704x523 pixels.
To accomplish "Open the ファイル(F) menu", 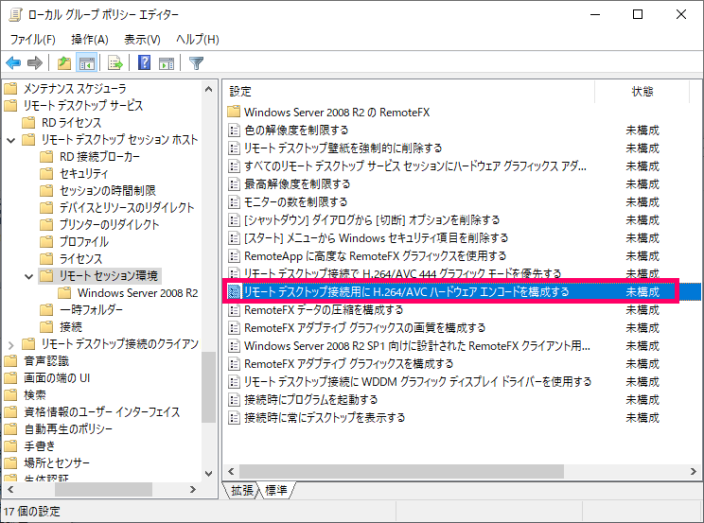I will pyautogui.click(x=33, y=39).
